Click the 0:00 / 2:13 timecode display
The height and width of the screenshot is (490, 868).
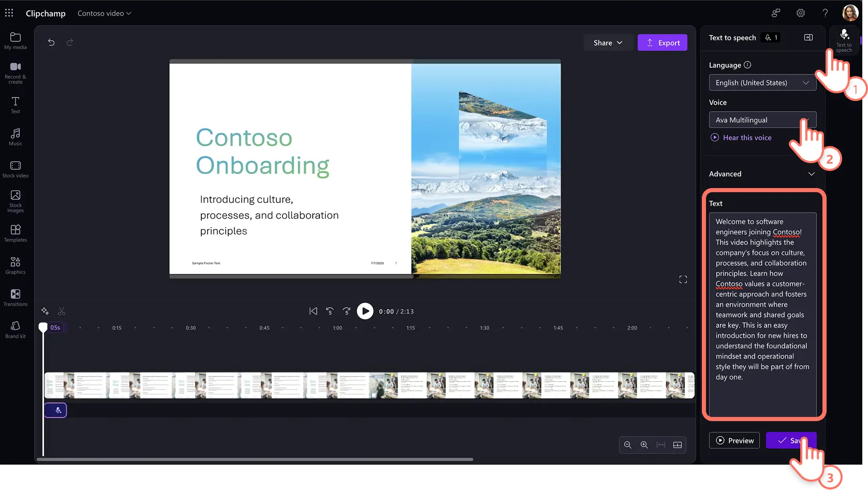coord(396,311)
